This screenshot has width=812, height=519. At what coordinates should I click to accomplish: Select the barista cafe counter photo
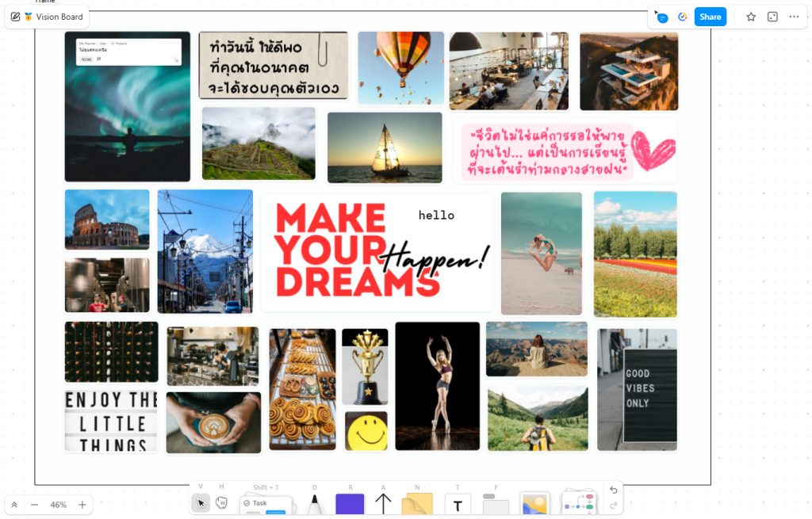(x=213, y=356)
